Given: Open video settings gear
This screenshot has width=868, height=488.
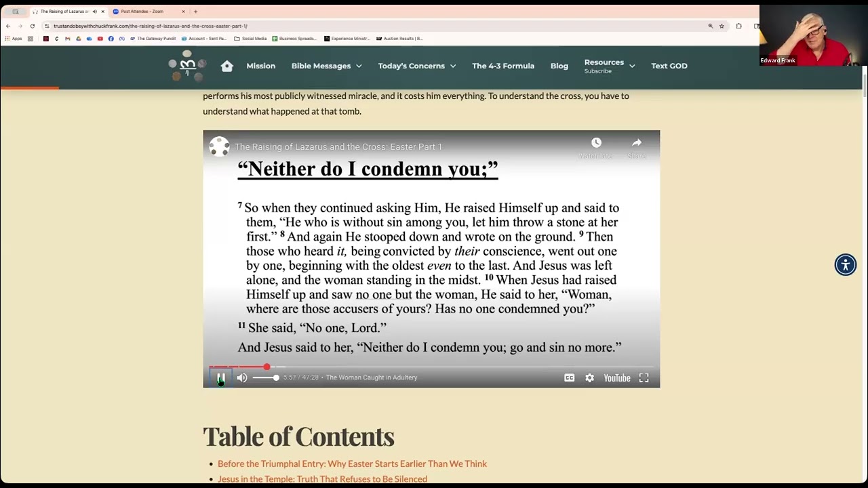Looking at the screenshot, I should (590, 378).
